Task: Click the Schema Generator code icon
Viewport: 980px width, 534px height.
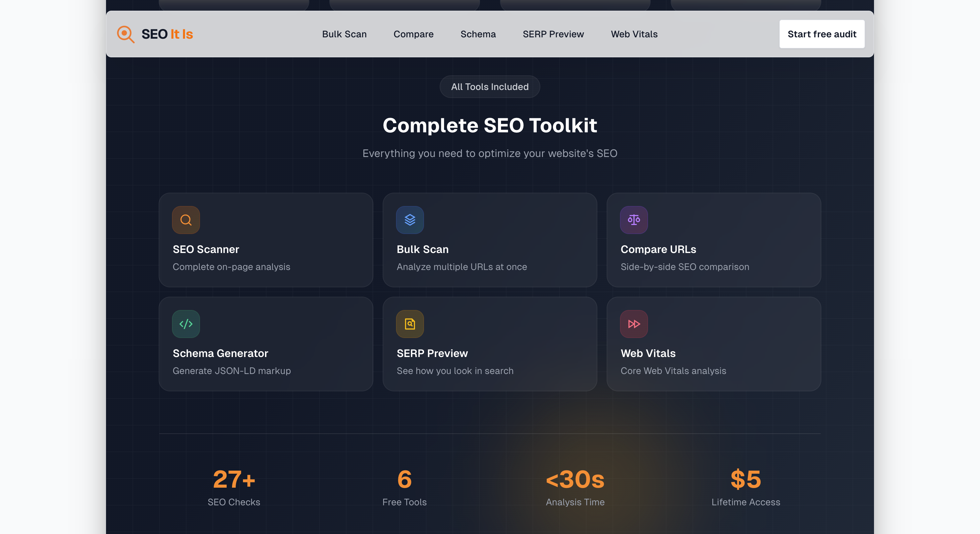Action: 186,324
